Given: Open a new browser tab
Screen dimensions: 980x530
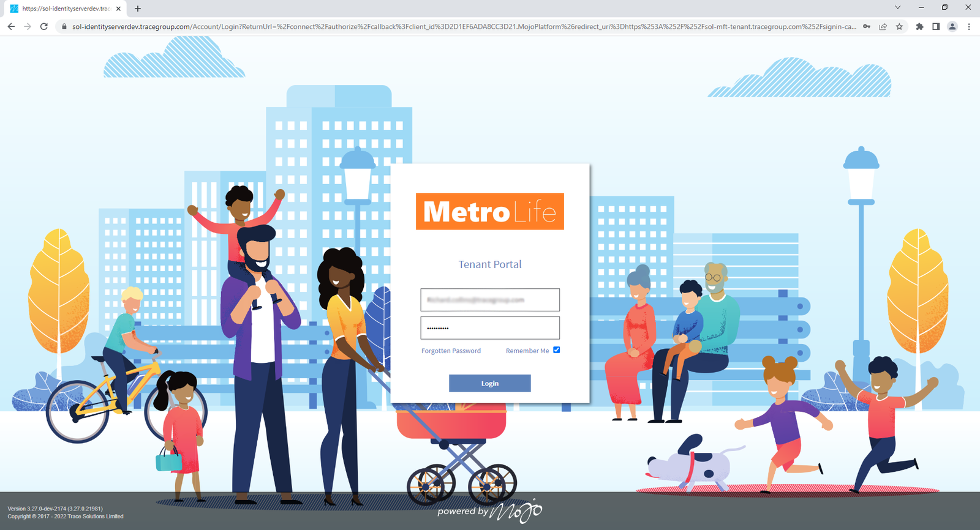Looking at the screenshot, I should click(x=138, y=9).
